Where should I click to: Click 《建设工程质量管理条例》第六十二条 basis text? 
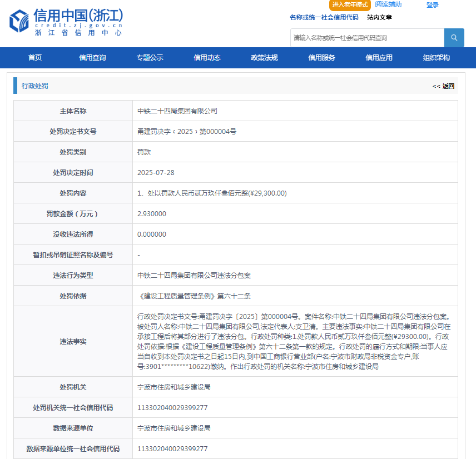click(x=194, y=296)
